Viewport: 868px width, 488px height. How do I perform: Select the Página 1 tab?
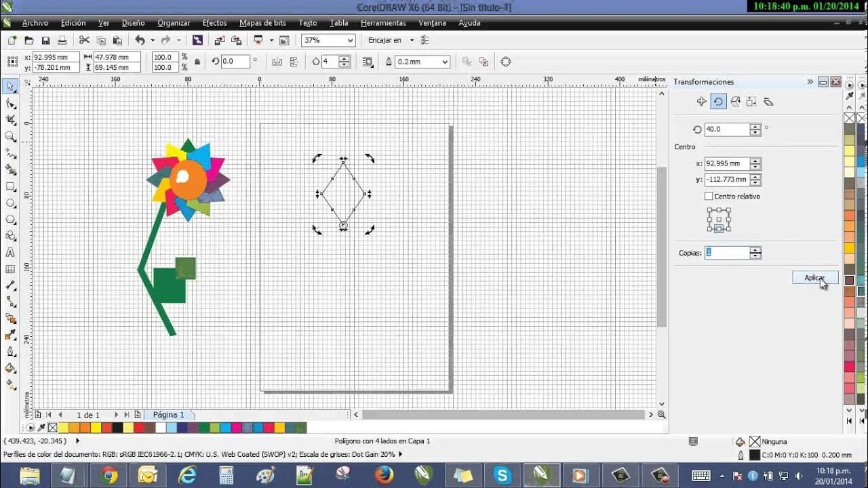pyautogui.click(x=168, y=415)
